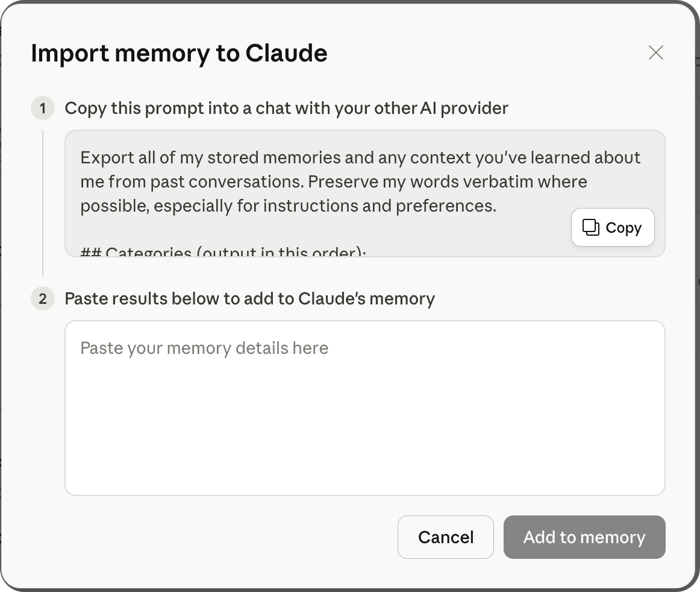Click the circled 2 next to paste instruction

tap(42, 298)
